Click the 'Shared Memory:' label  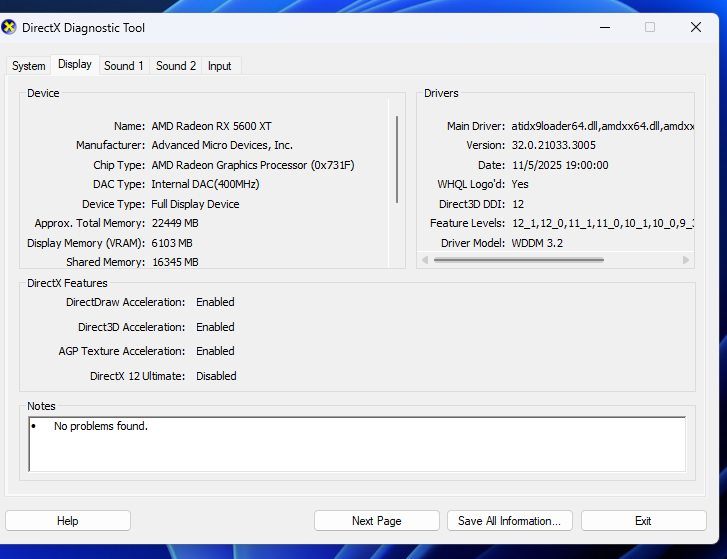pos(105,262)
